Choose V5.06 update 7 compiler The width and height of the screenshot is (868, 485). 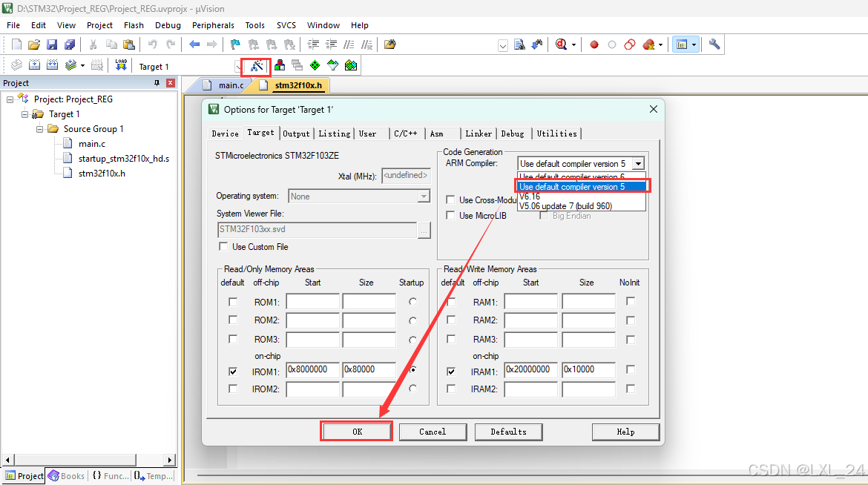pyautogui.click(x=581, y=206)
